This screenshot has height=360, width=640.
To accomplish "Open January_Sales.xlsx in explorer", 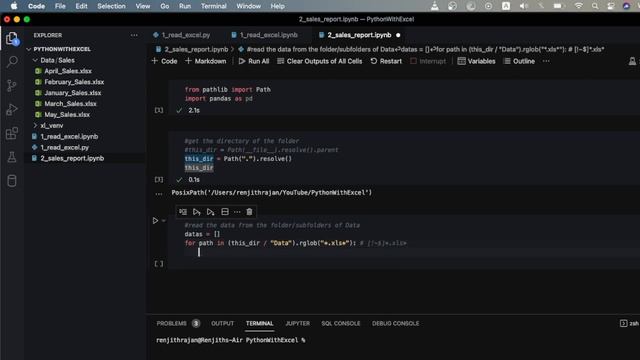I will (73, 93).
